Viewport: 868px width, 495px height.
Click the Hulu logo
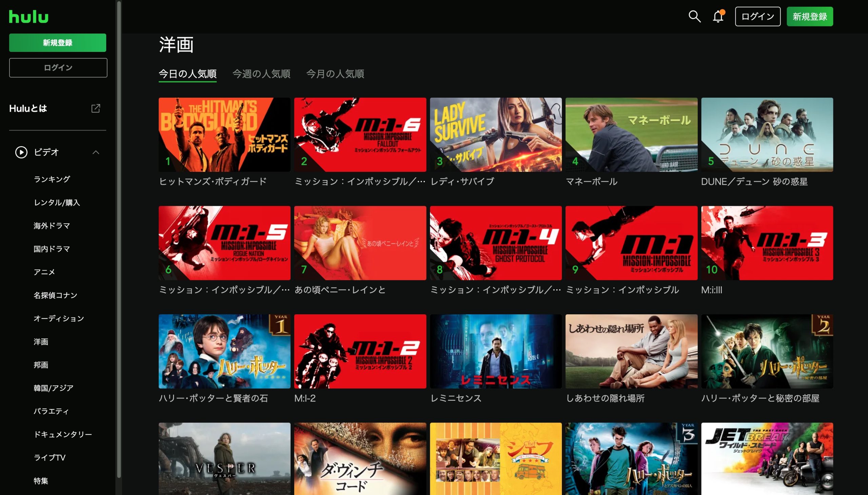pyautogui.click(x=28, y=17)
